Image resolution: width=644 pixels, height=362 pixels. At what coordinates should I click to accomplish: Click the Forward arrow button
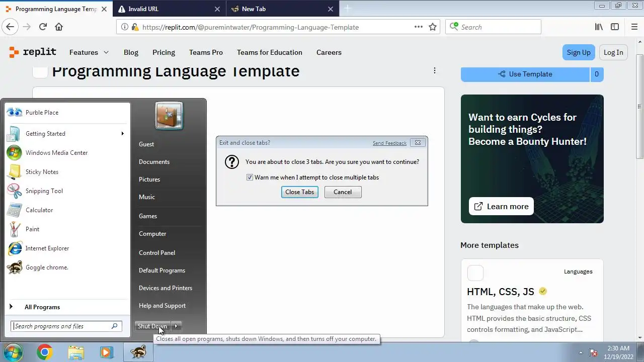pos(27,27)
